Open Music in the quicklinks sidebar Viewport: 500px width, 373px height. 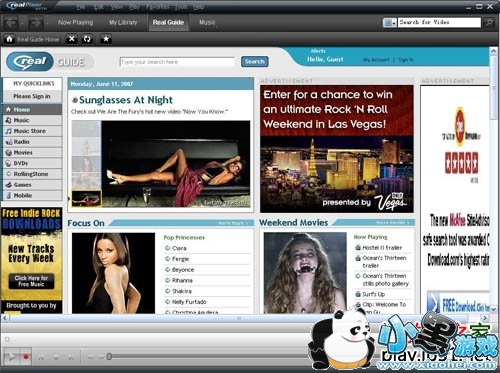click(x=32, y=120)
